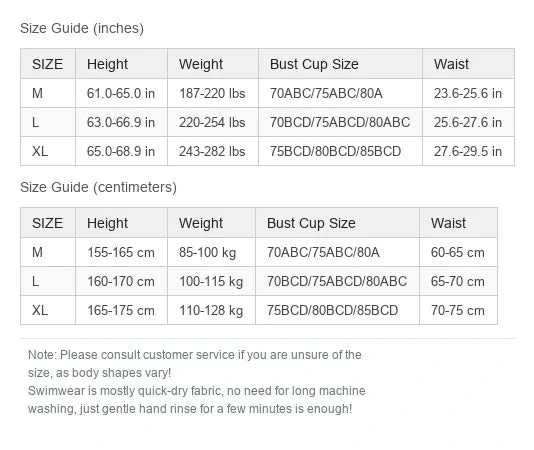Select the '75BCD/80BCD/85BCD' cell in centimeters table
Image resolution: width=534 pixels, height=450 pixels.
(x=337, y=310)
